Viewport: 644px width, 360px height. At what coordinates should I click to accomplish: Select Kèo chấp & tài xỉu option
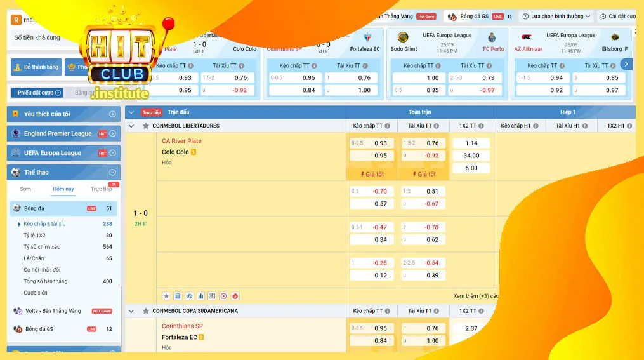(x=44, y=224)
